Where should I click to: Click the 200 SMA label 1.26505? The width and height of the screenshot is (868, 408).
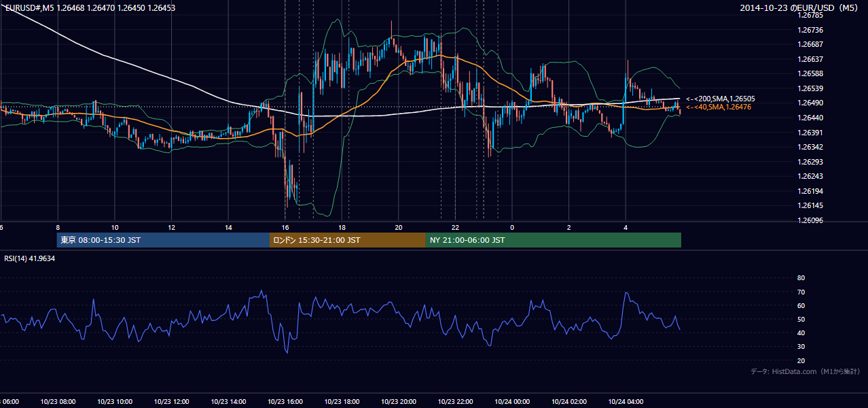[x=721, y=99]
